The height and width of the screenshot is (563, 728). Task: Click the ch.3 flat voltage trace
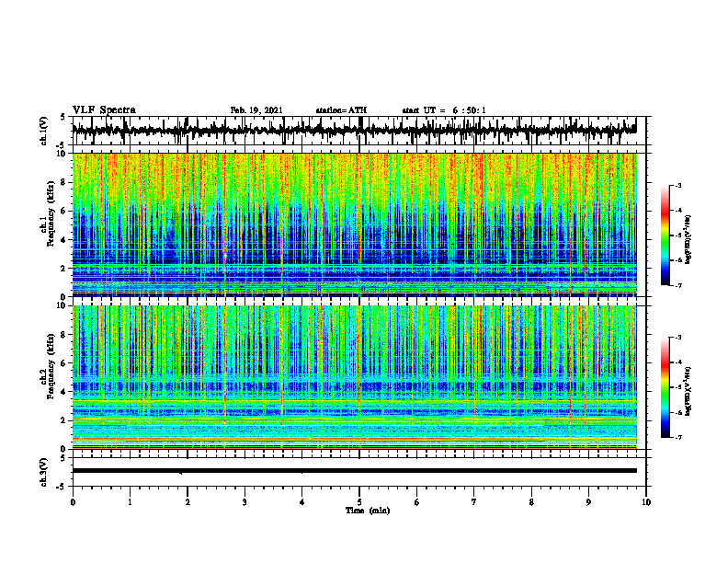coord(354,471)
